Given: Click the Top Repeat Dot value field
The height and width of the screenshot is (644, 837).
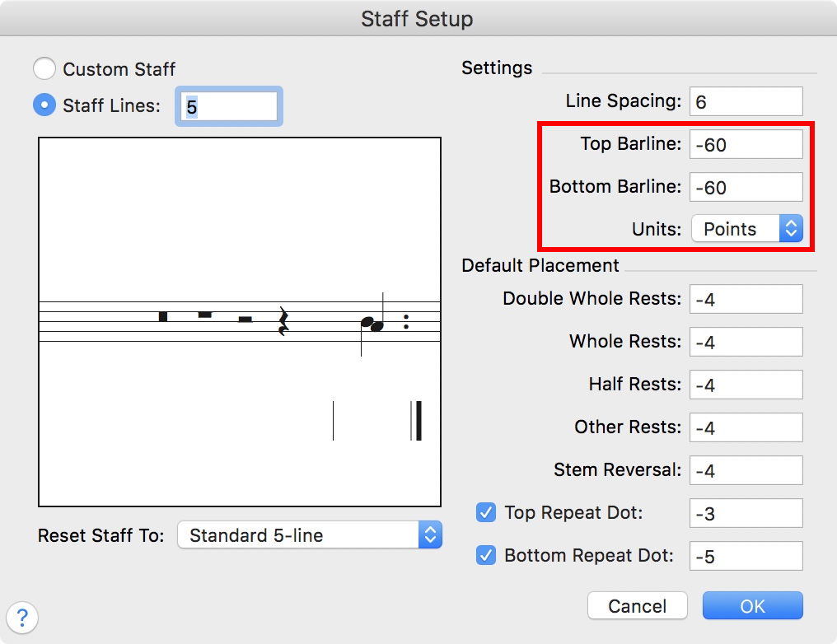Looking at the screenshot, I should (x=746, y=513).
